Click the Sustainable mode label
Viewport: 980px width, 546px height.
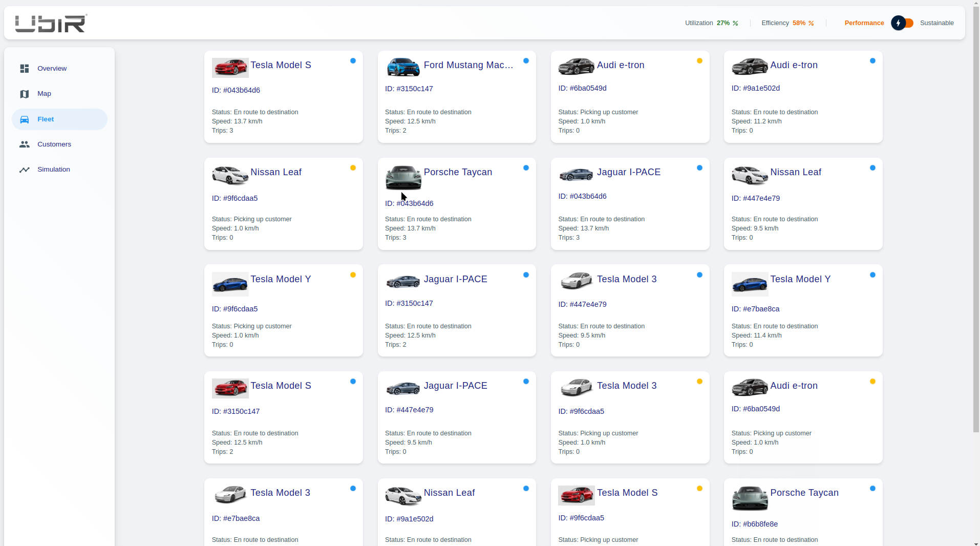937,23
